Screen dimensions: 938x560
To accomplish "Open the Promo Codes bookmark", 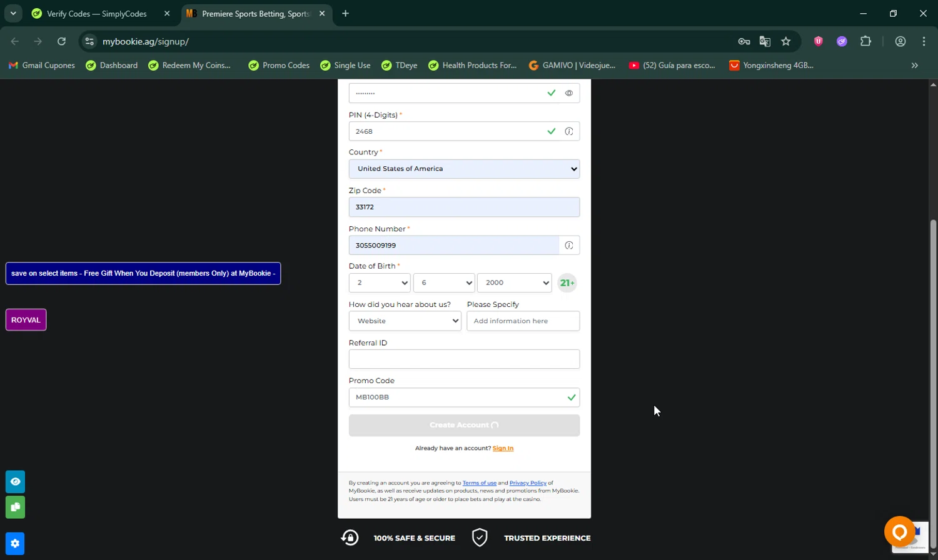I will coord(279,65).
